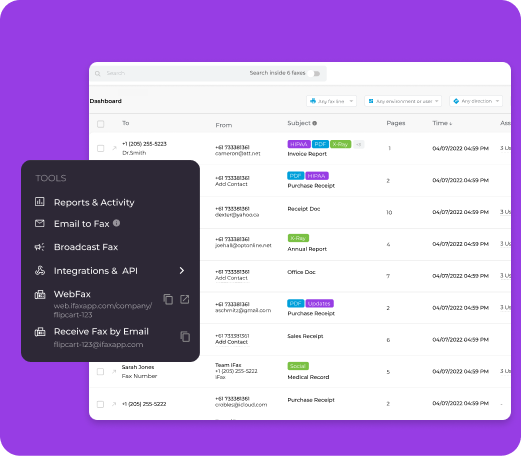
Task: Click the WebFax fax machine icon
Action: click(x=40, y=294)
